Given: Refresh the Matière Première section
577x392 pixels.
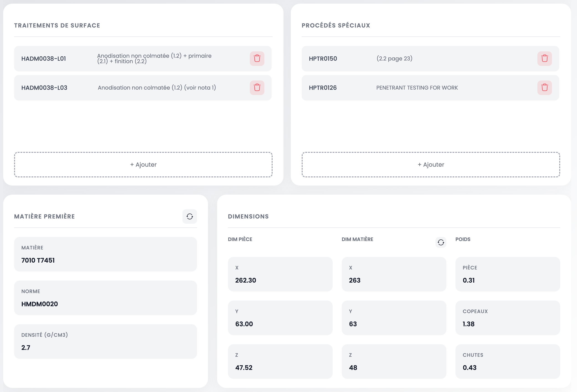Looking at the screenshot, I should pos(190,216).
